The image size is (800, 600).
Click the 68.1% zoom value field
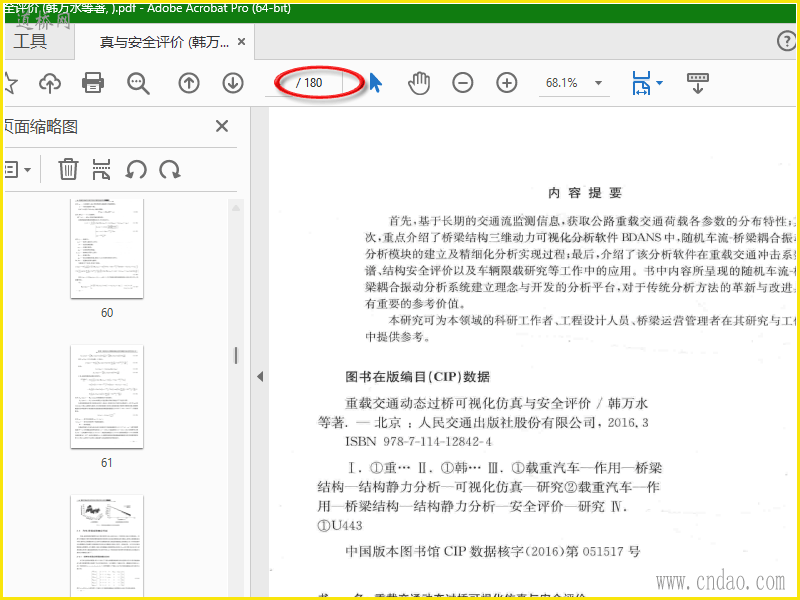562,83
